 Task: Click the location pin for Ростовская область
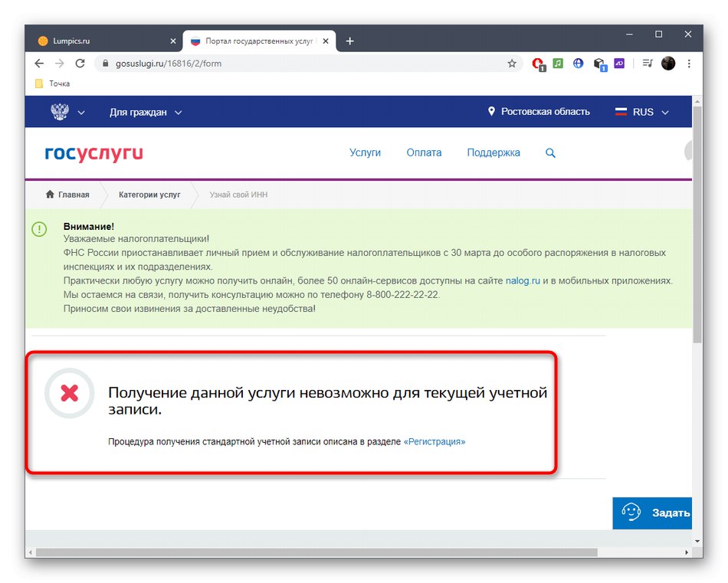click(x=491, y=111)
